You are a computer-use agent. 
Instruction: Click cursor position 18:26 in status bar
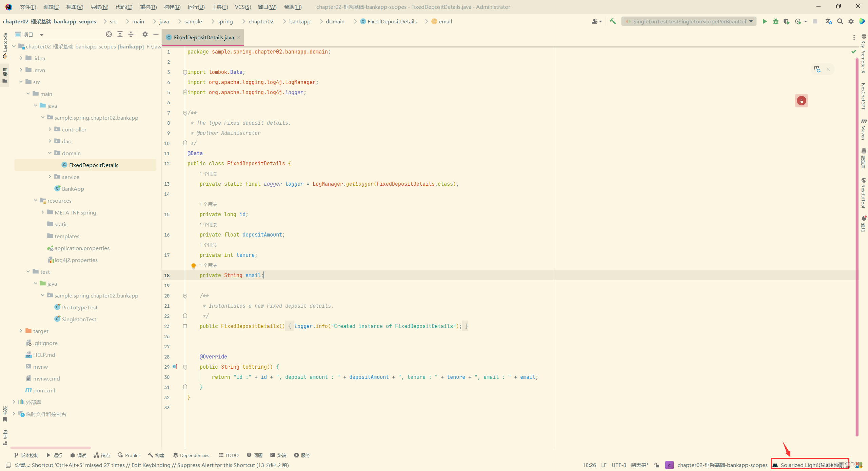pos(589,465)
